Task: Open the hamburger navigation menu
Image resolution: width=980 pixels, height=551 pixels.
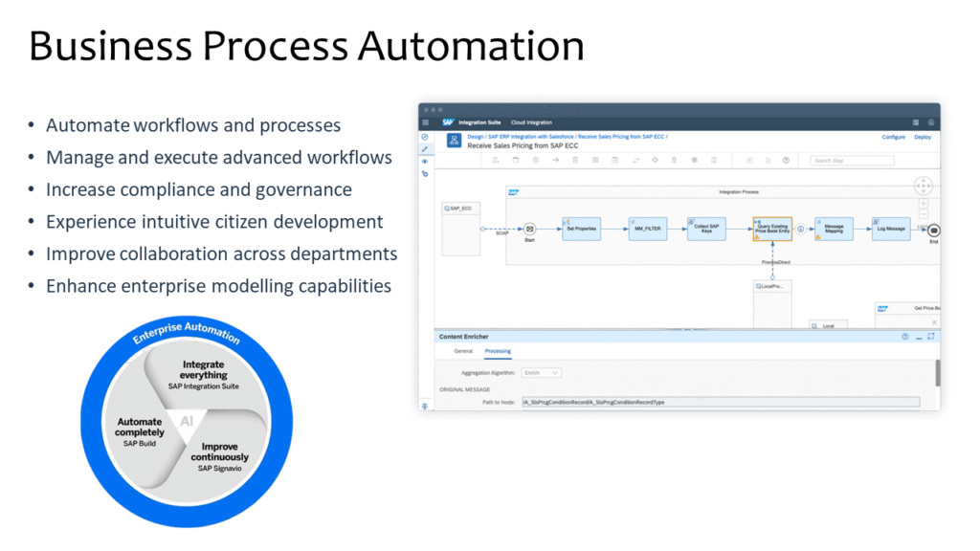Action: 426,122
